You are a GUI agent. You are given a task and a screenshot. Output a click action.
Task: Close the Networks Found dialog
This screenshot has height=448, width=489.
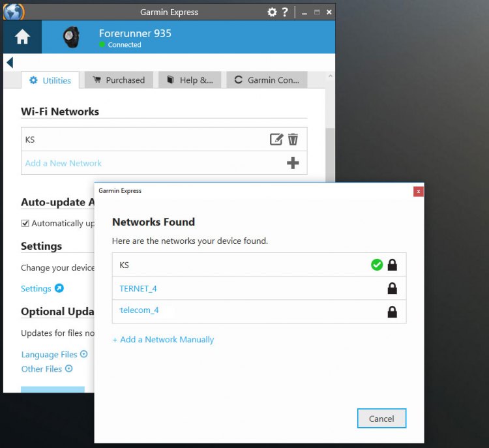pyautogui.click(x=418, y=192)
